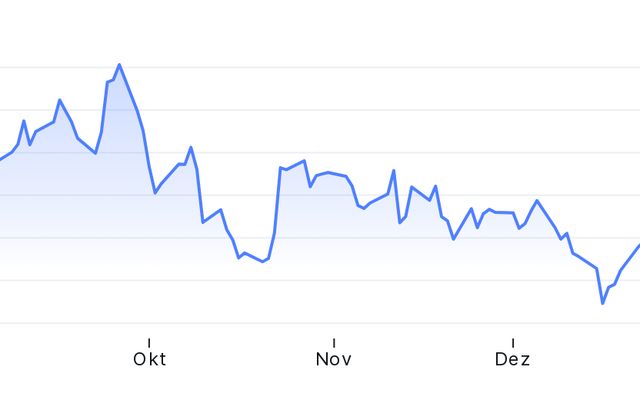Select the dip just after the Okt tick
Image resolution: width=640 pixels, height=400 pixels.
(155, 192)
